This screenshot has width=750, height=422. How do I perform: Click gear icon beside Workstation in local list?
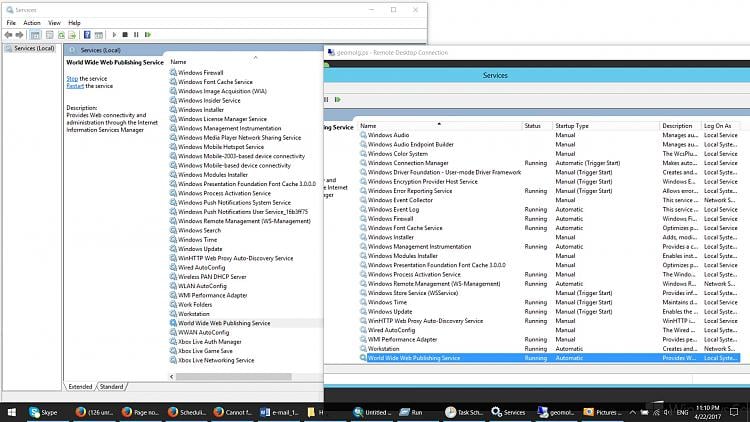(x=173, y=314)
